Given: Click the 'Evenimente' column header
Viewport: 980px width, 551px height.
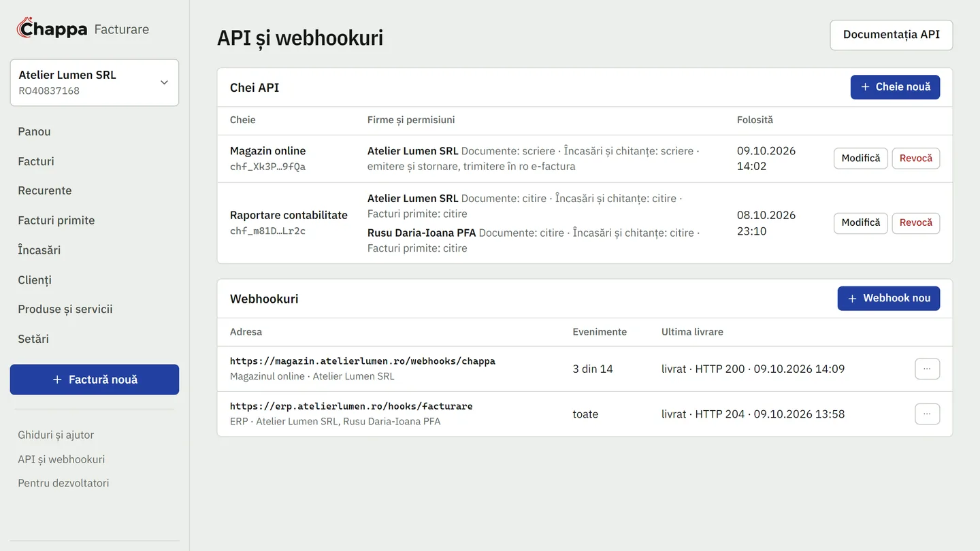Looking at the screenshot, I should click(600, 332).
